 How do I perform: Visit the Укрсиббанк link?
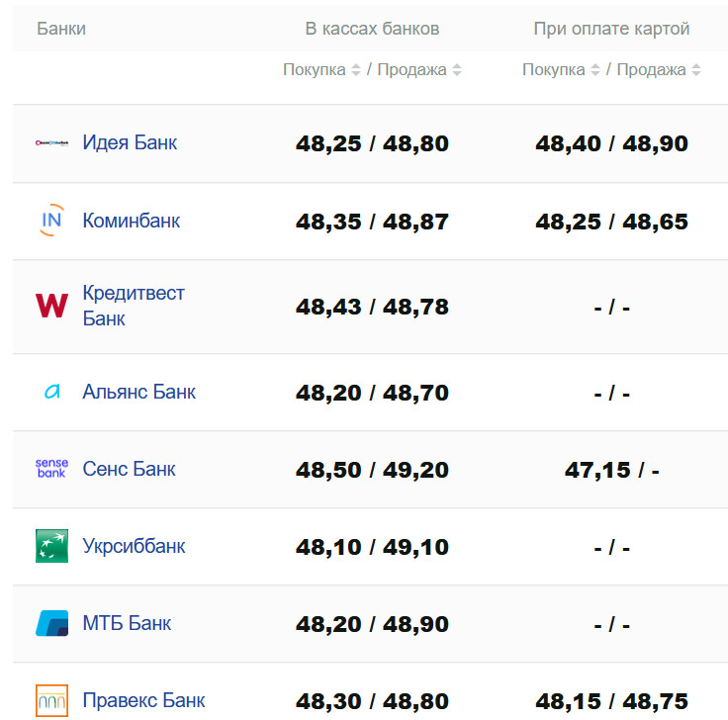click(134, 546)
